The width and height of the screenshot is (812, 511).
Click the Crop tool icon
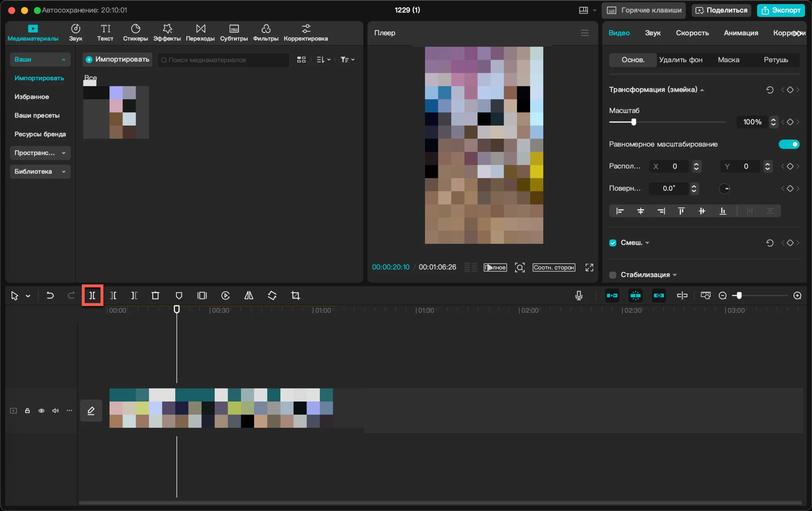pos(295,296)
